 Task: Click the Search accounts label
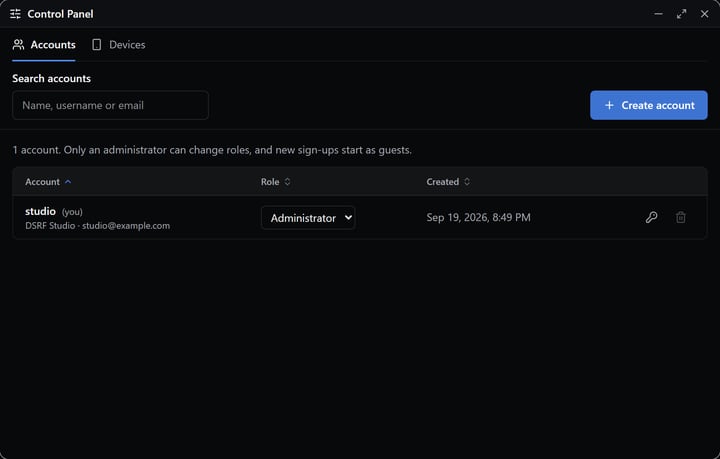51,78
